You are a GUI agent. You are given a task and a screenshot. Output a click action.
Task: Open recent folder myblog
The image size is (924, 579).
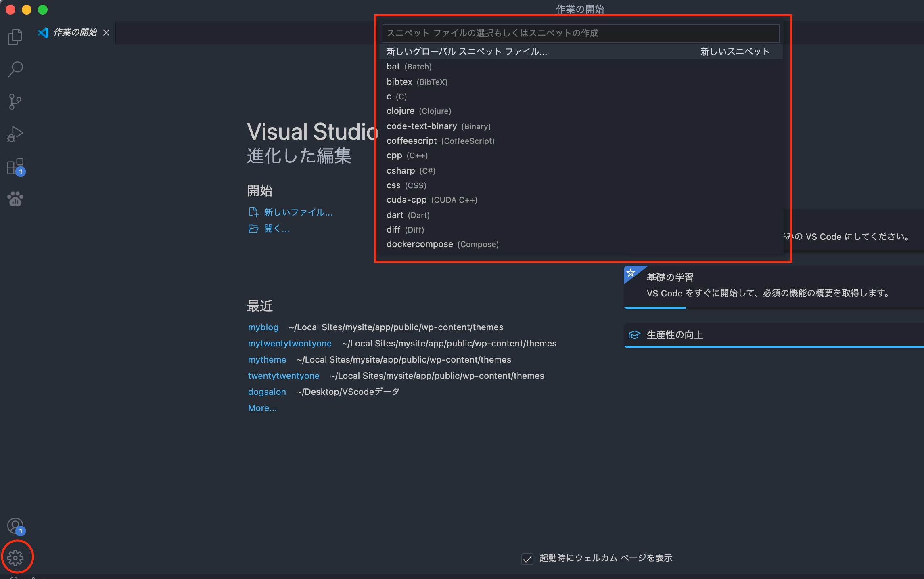pos(263,327)
